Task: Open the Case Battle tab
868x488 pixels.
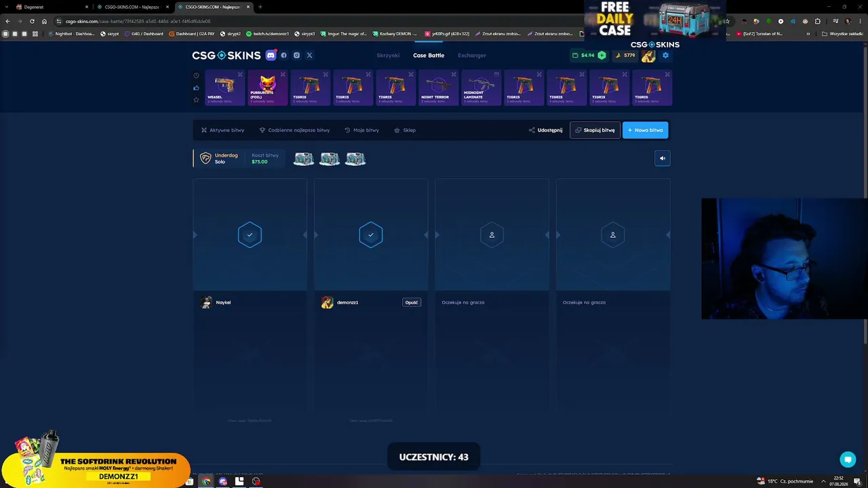Action: 429,56
